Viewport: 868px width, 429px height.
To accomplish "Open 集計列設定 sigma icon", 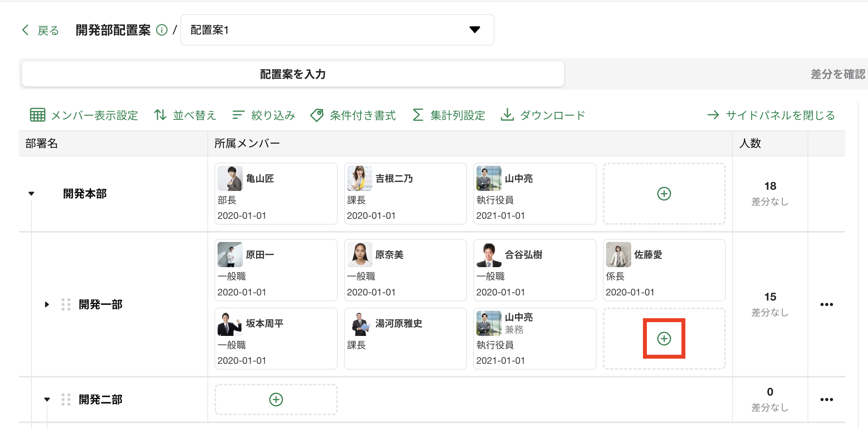I will pyautogui.click(x=418, y=115).
